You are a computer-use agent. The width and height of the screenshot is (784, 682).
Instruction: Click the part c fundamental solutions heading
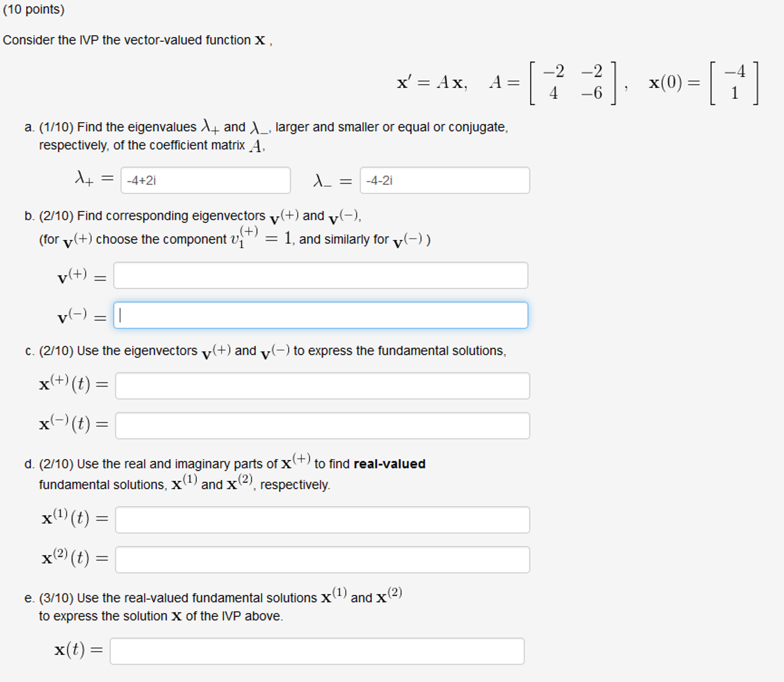[x=266, y=350]
